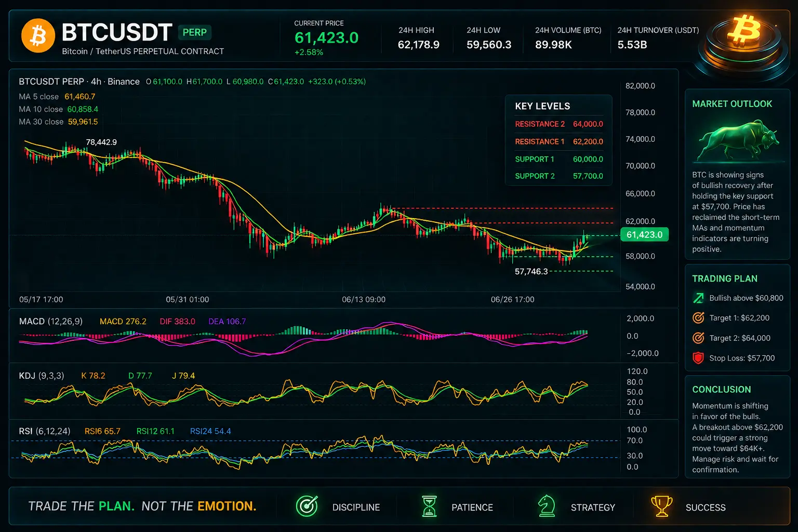Click the 24H HIGH value 62,178.9
The image size is (798, 532).
click(418, 45)
